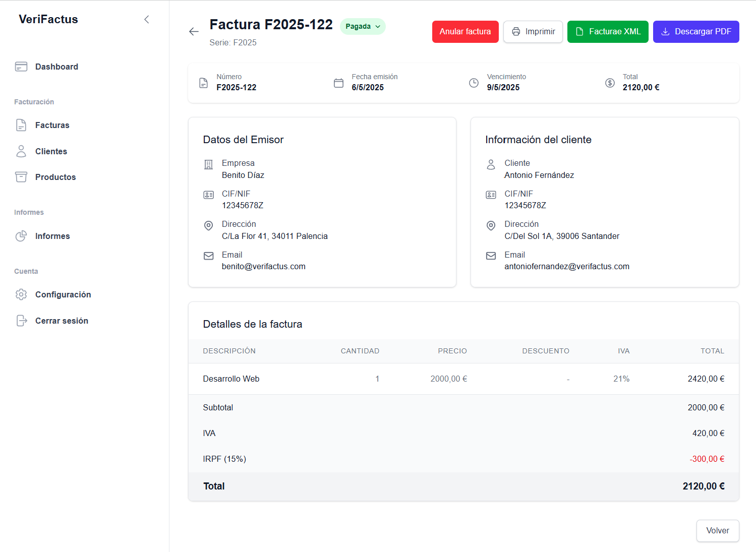Click the Productos box icon
The width and height of the screenshot is (756, 552).
click(x=21, y=177)
